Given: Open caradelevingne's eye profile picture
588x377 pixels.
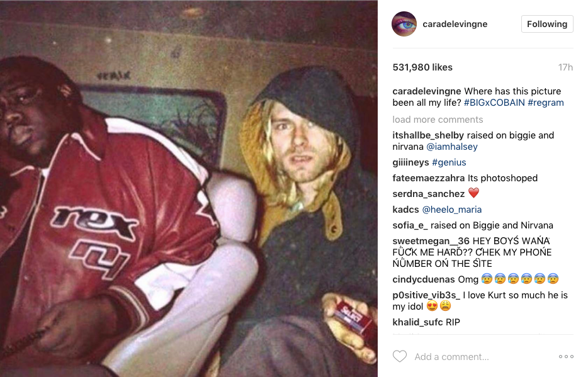Looking at the screenshot, I should point(404,24).
